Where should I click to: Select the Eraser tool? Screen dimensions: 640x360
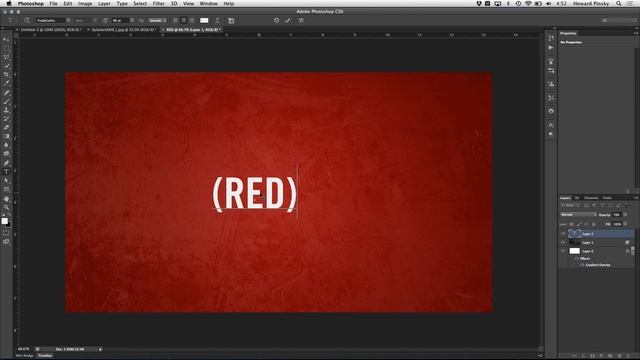tap(6, 128)
